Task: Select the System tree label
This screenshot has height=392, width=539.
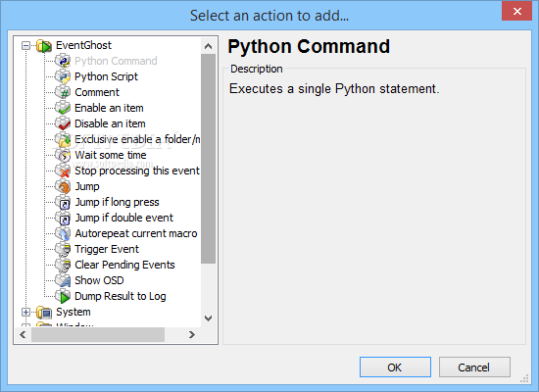Action: pyautogui.click(x=73, y=312)
